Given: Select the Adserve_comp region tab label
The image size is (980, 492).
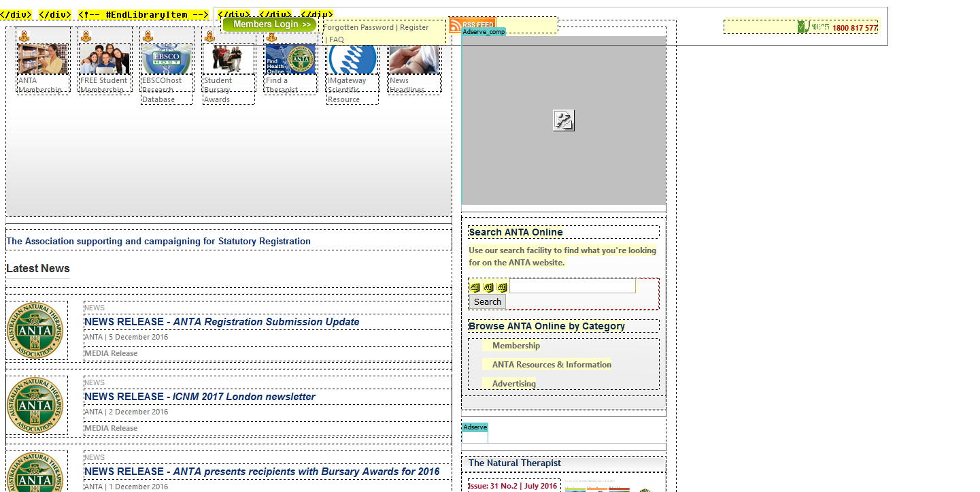Looking at the screenshot, I should [484, 32].
